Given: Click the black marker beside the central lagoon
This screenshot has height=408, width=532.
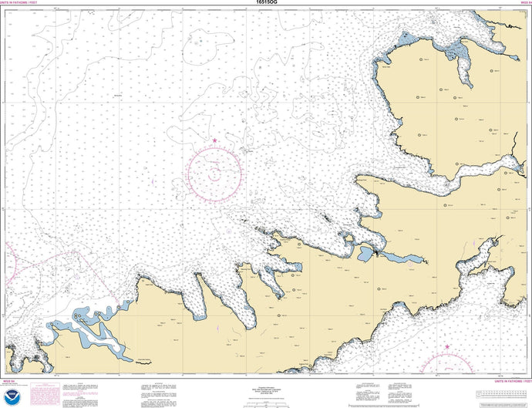Looking at the screenshot, I should (376, 252).
